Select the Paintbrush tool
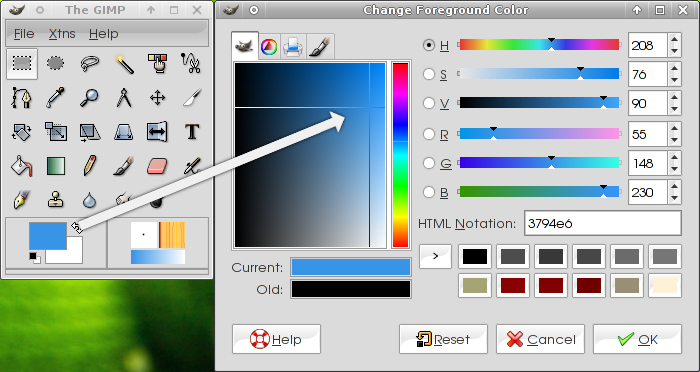Viewport: 700px width, 372px height. (124, 166)
